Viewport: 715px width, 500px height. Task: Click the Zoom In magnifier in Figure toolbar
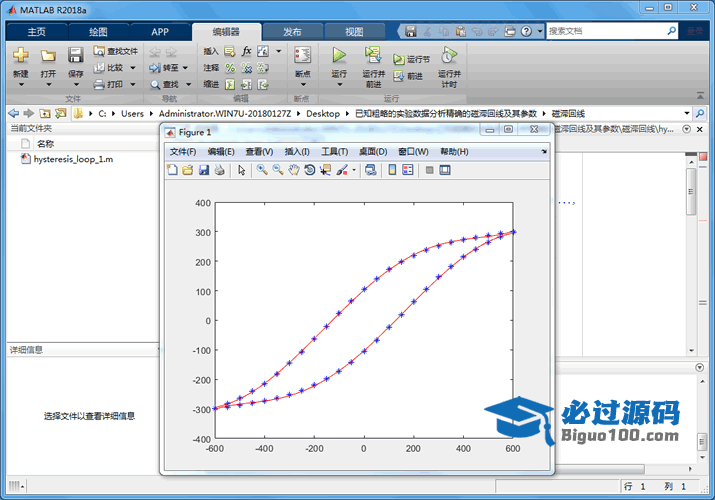tap(262, 170)
